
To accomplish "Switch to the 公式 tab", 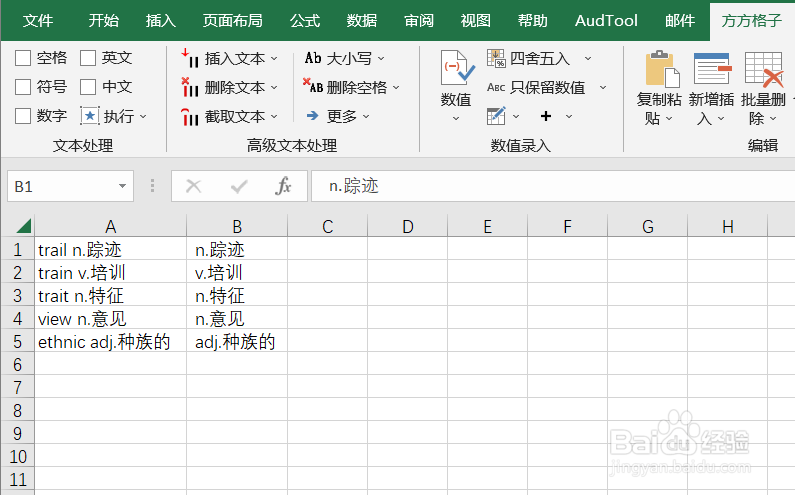I will 305,21.
